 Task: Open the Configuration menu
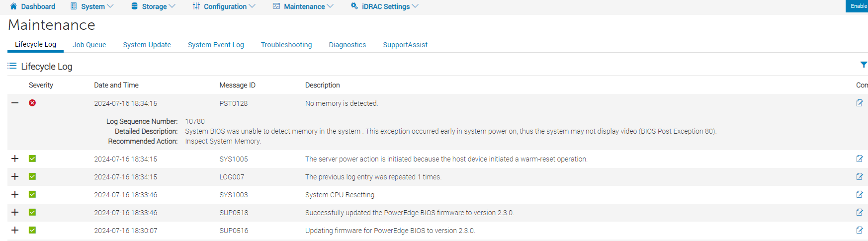pyautogui.click(x=224, y=6)
